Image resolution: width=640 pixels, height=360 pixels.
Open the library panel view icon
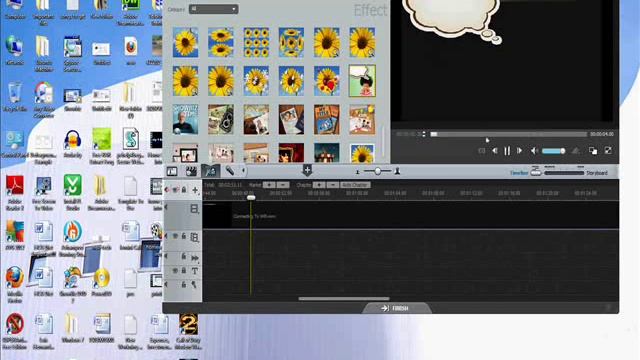[x=172, y=171]
